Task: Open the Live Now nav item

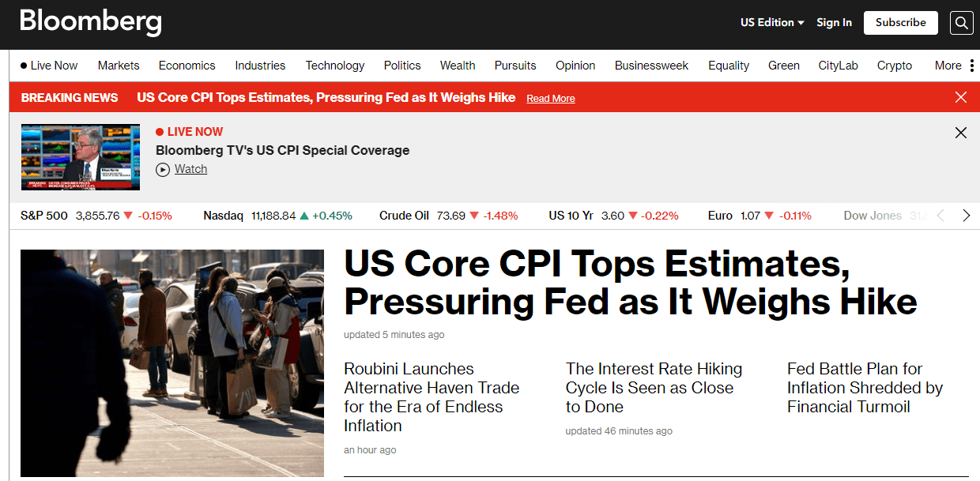Action: [x=49, y=66]
